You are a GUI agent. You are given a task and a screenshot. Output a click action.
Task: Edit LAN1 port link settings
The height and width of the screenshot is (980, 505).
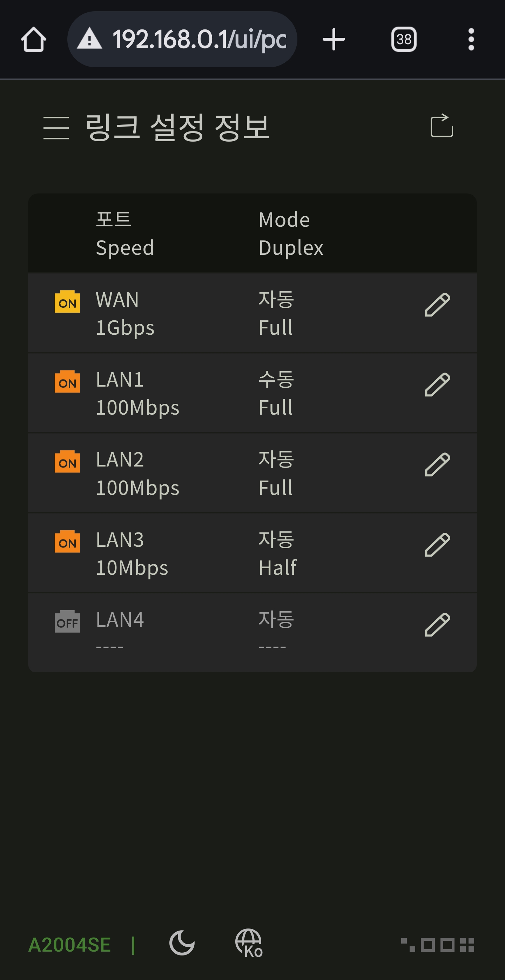coord(438,384)
